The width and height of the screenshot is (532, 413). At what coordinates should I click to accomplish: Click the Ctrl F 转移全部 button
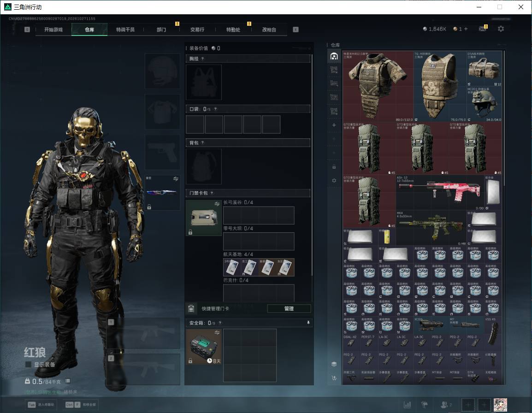[81, 405]
